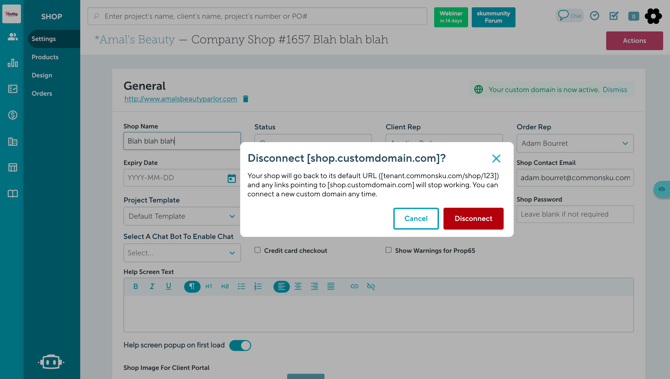The image size is (670, 379).
Task: Edit the Shop Contact Email field
Action: pos(575,178)
